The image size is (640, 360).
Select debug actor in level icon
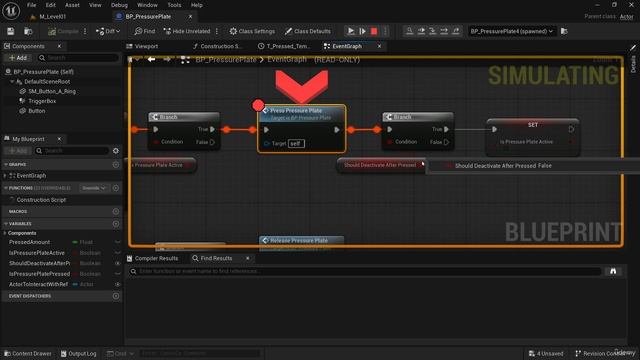[x=564, y=31]
